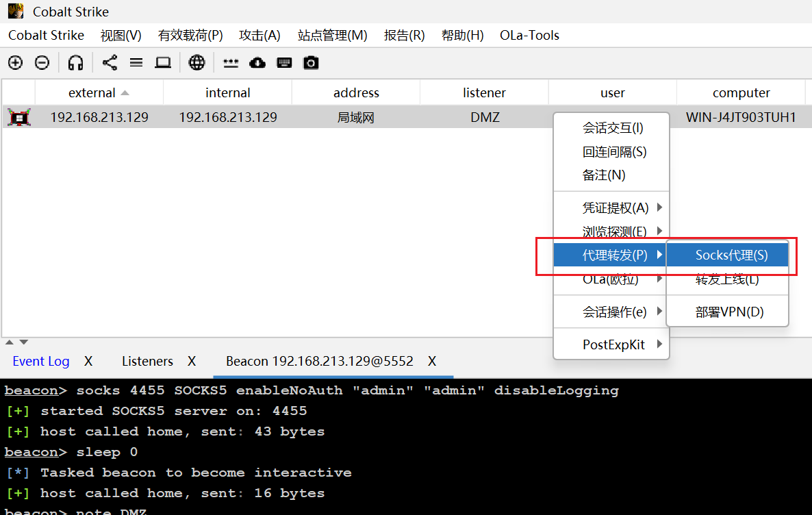
Task: Show the targets view laptop icon
Action: click(163, 63)
